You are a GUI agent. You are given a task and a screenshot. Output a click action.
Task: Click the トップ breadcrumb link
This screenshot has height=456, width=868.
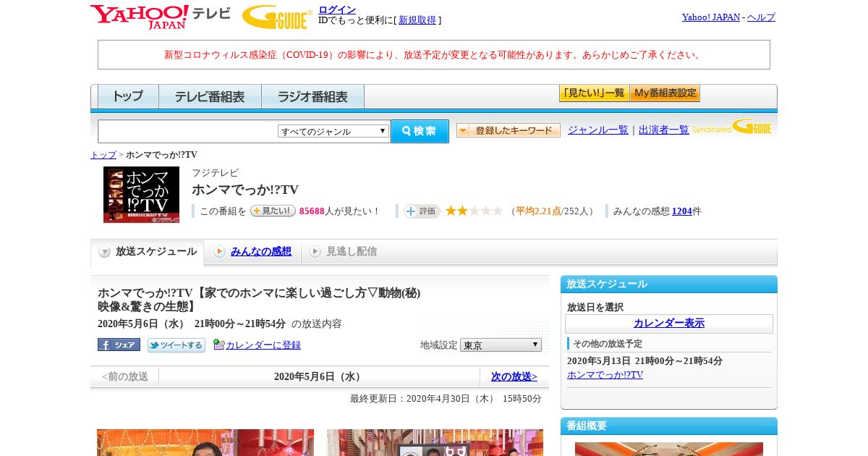click(103, 155)
